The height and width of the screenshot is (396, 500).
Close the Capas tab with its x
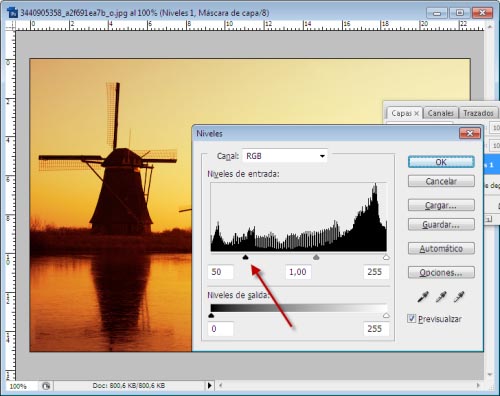pos(416,113)
